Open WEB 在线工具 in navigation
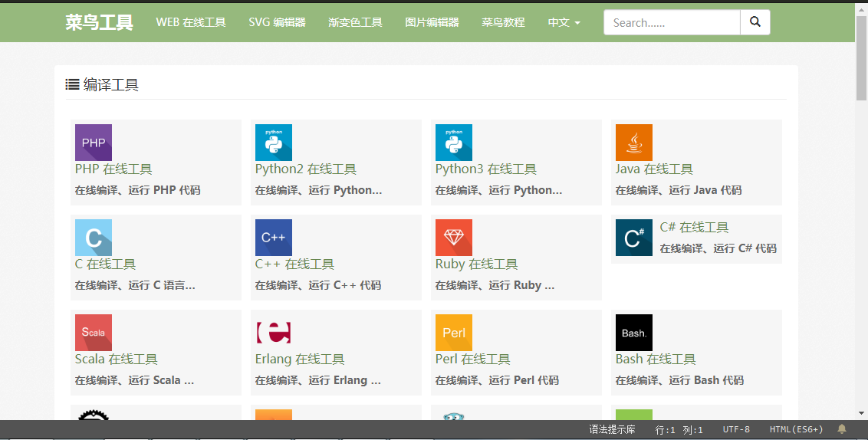The width and height of the screenshot is (868, 440). (191, 23)
